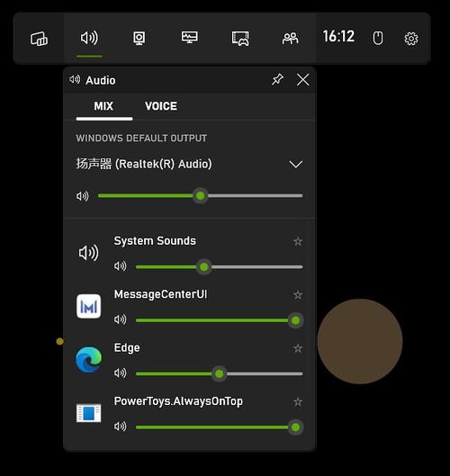Mute the Edge app volume
The image size is (450, 476).
(x=121, y=373)
